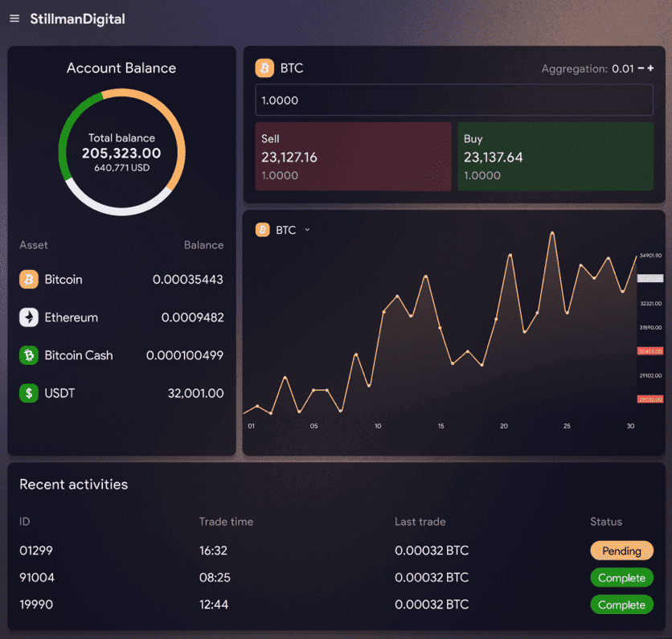Focus the 1.0000 amount input field
Image resolution: width=672 pixels, height=639 pixels.
pos(454,100)
